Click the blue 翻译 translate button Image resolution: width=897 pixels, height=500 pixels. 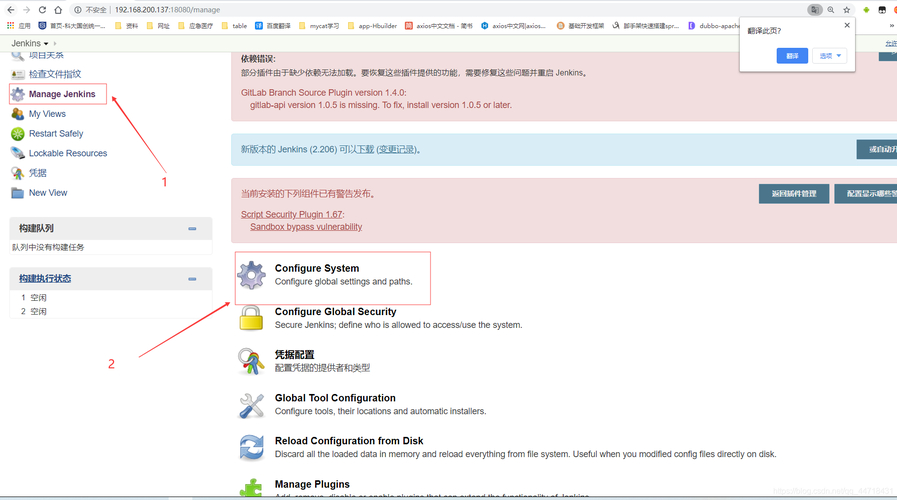[792, 55]
